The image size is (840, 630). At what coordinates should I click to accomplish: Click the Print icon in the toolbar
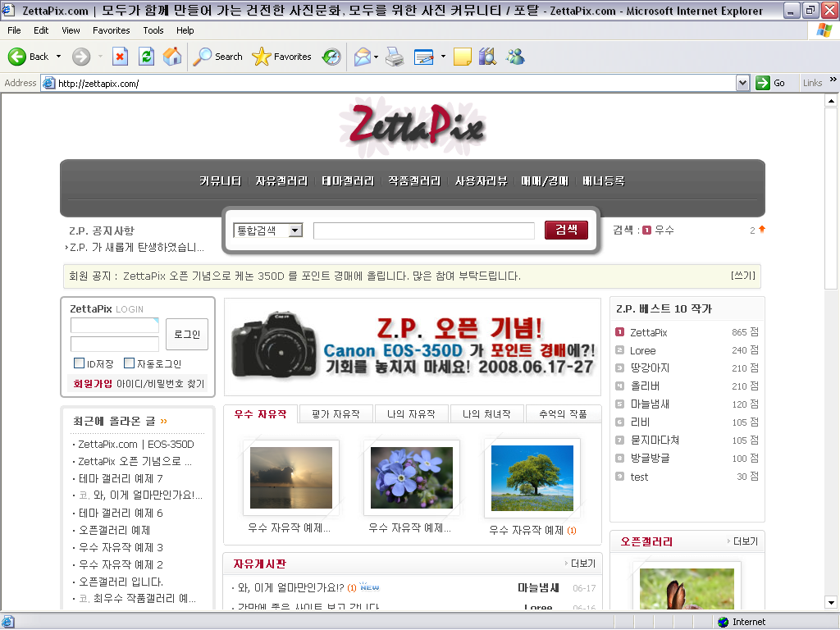[395, 57]
